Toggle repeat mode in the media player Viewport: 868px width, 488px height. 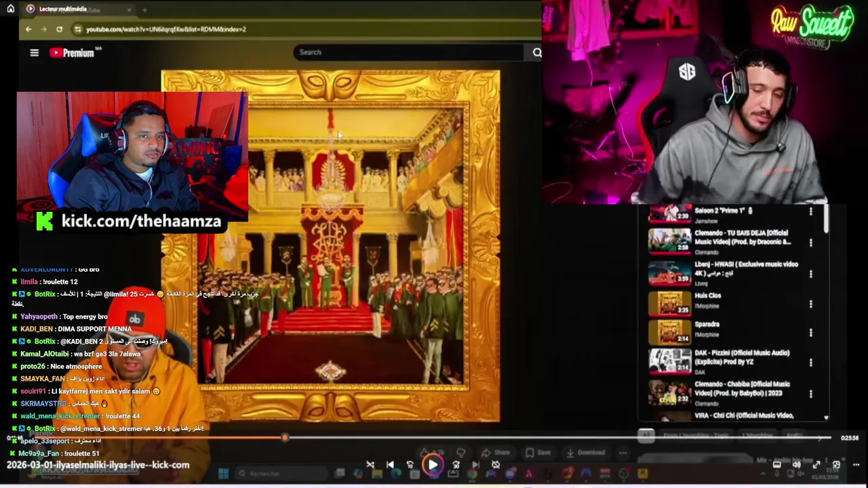click(496, 464)
